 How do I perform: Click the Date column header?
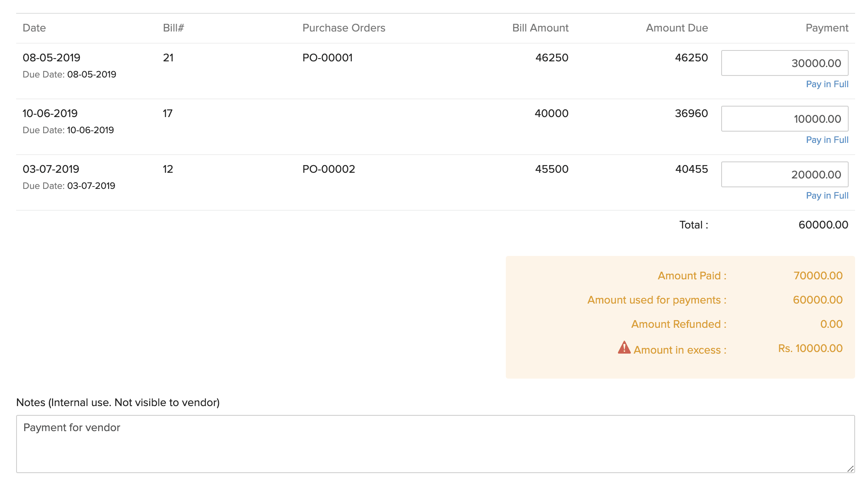point(34,28)
